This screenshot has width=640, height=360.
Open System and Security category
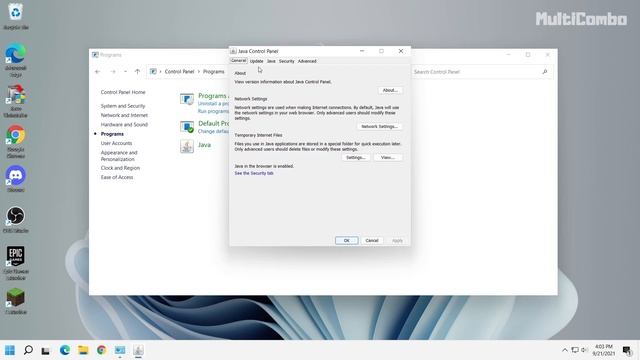pos(123,106)
